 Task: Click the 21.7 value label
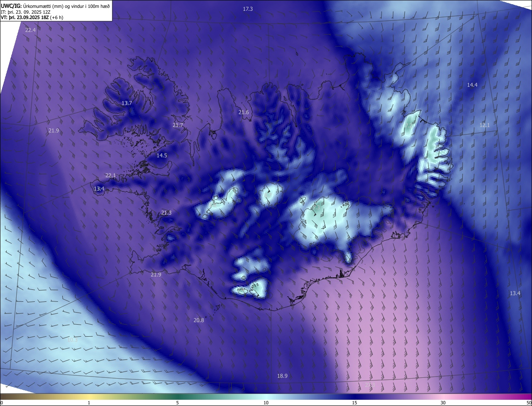pos(178,125)
